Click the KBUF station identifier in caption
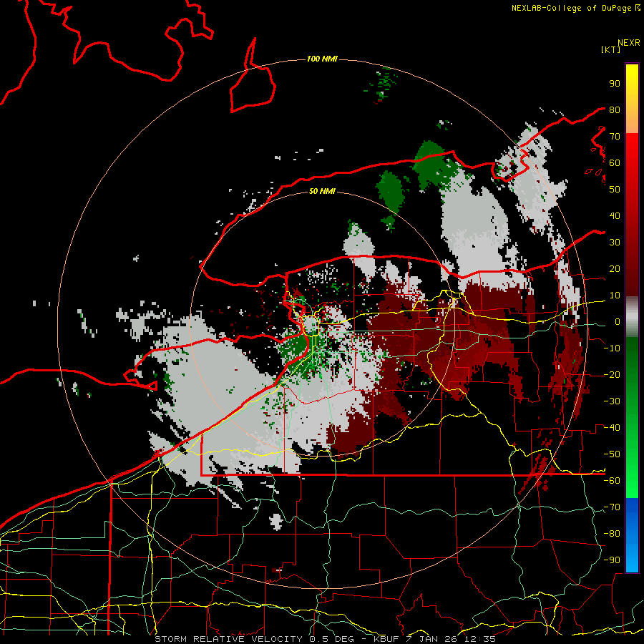Viewport: 644px width, 644px height. (386, 639)
